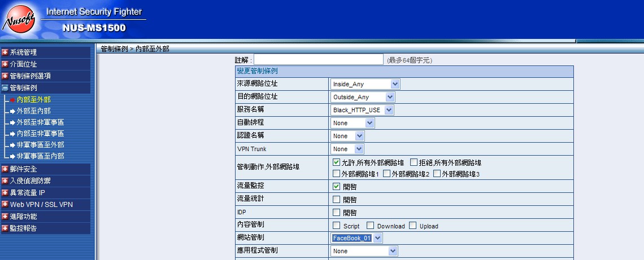Check the Upload content control box

[413, 225]
